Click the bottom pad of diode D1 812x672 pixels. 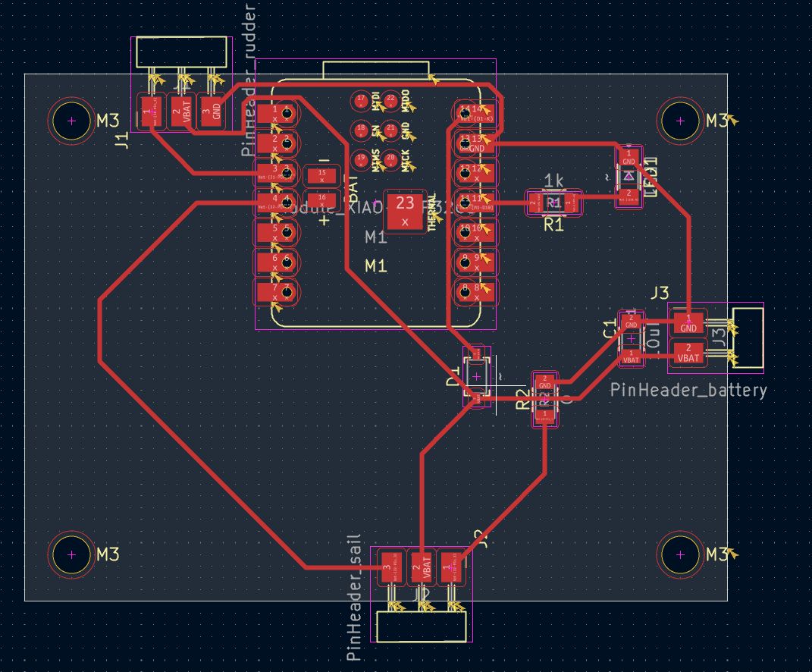point(476,398)
